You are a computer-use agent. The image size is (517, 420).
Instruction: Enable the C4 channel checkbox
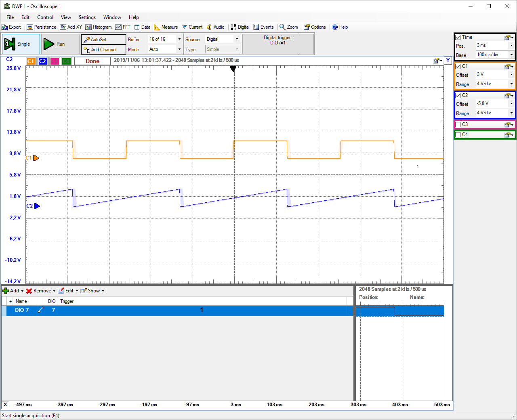(x=458, y=134)
